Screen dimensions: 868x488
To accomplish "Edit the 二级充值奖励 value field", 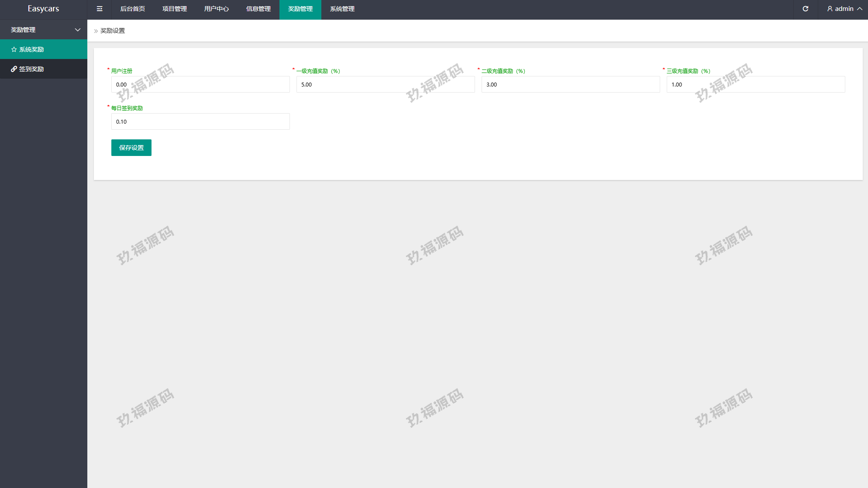I will (x=571, y=84).
